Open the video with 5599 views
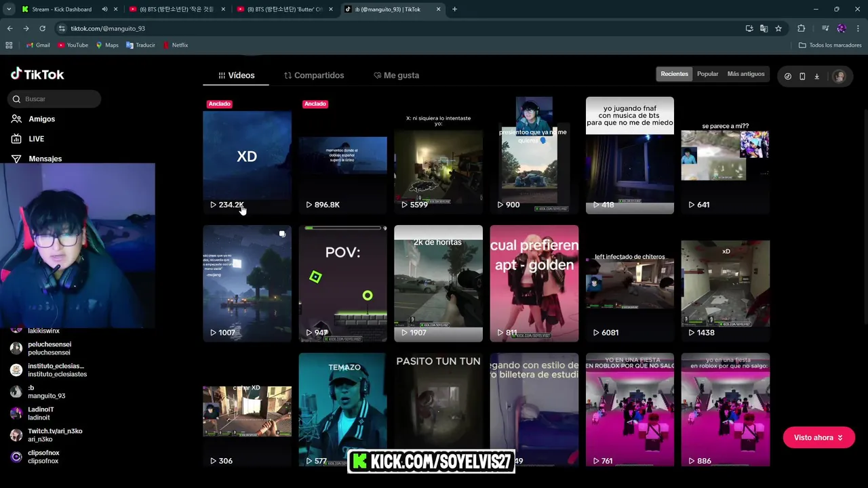 coord(438,155)
